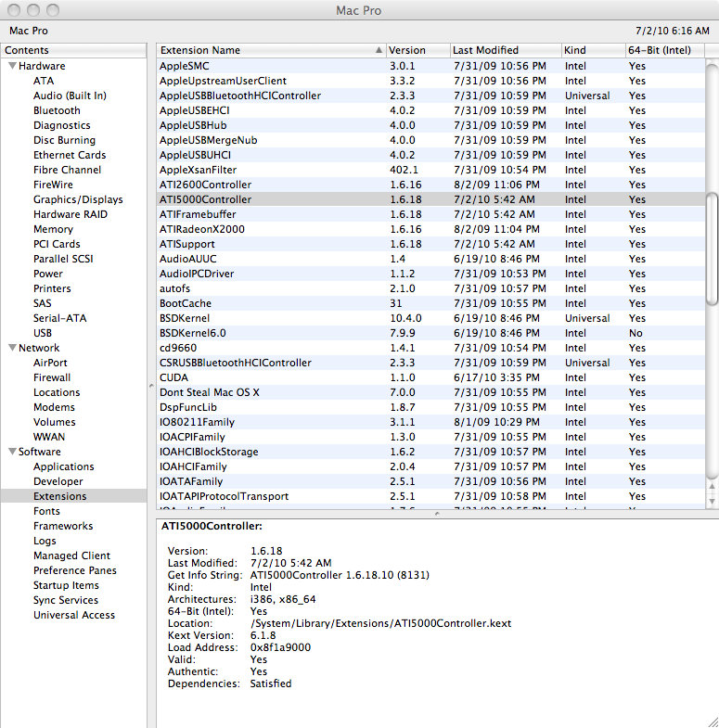Select Frameworks item
The image size is (719, 728).
click(x=63, y=526)
